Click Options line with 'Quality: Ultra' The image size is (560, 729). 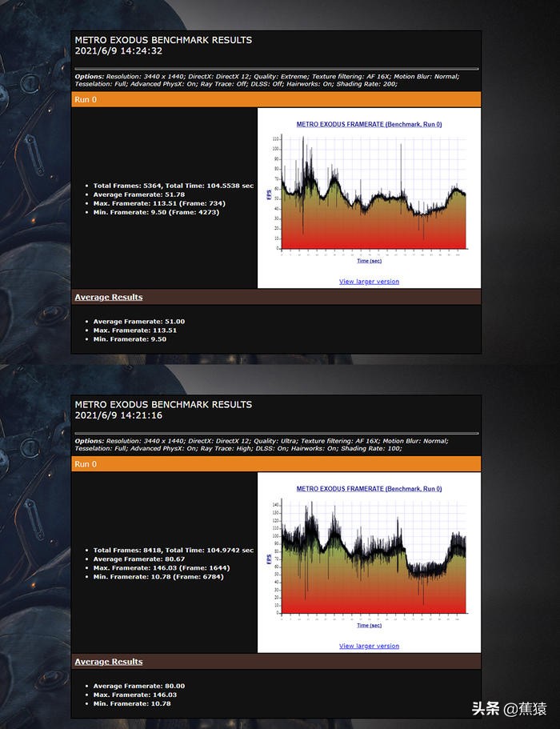click(x=262, y=441)
